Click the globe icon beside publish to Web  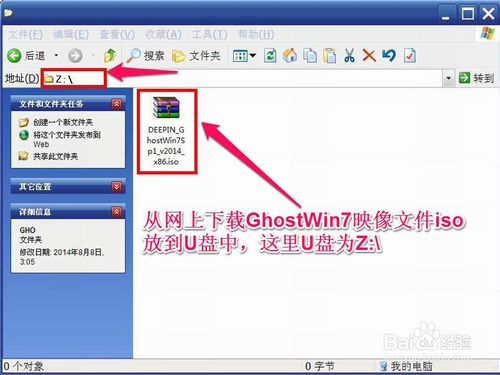24,135
